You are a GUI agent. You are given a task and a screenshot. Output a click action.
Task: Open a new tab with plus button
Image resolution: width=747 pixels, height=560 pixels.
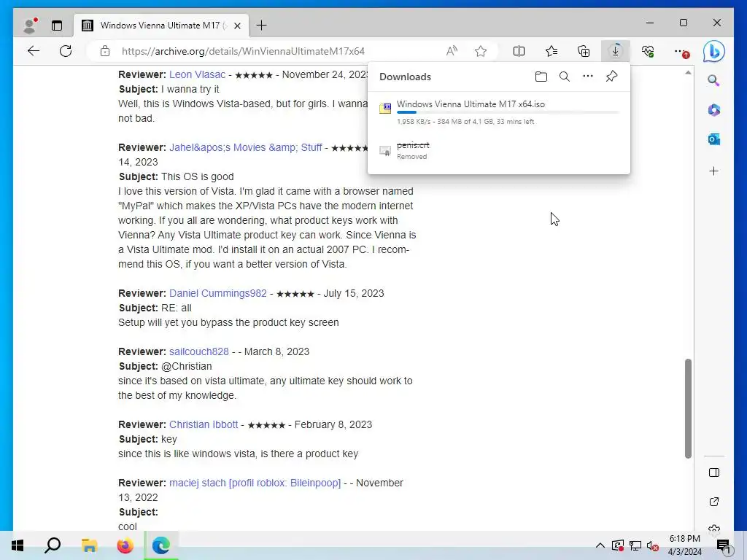point(262,26)
